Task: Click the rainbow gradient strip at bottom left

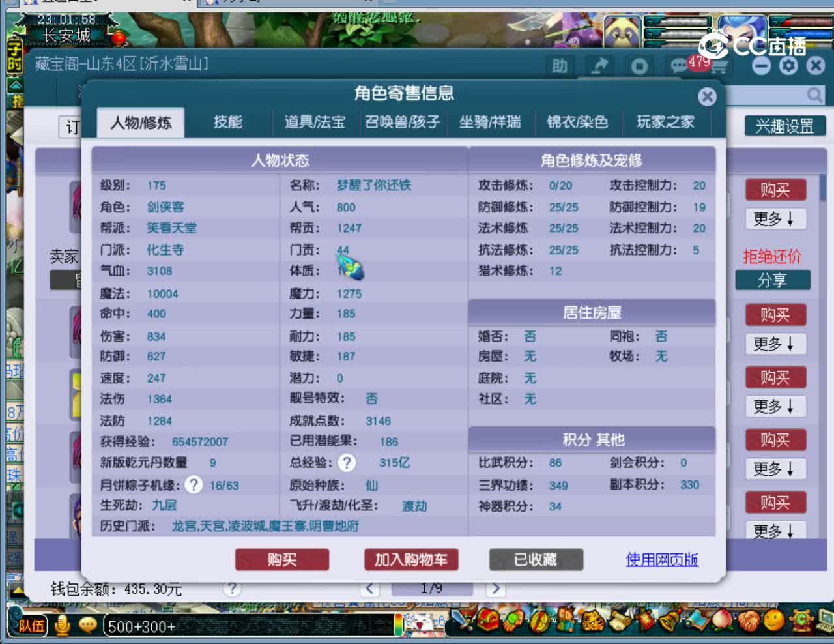Action: click(399, 624)
